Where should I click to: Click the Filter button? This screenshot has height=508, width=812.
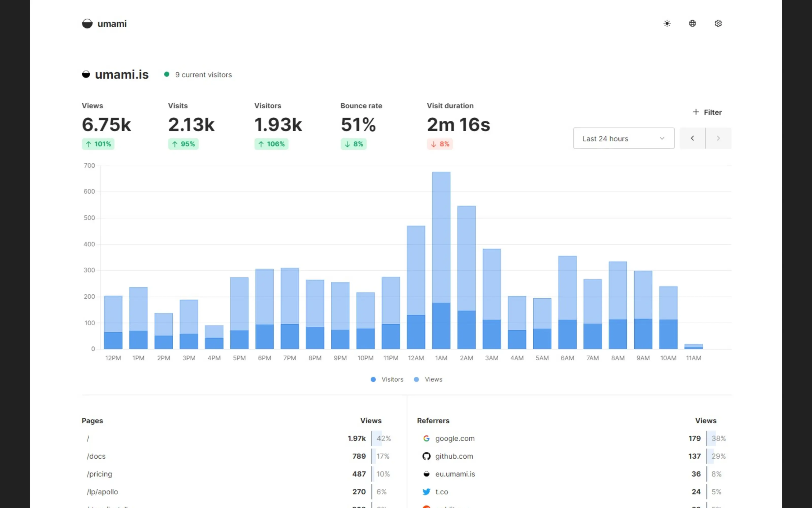[707, 112]
